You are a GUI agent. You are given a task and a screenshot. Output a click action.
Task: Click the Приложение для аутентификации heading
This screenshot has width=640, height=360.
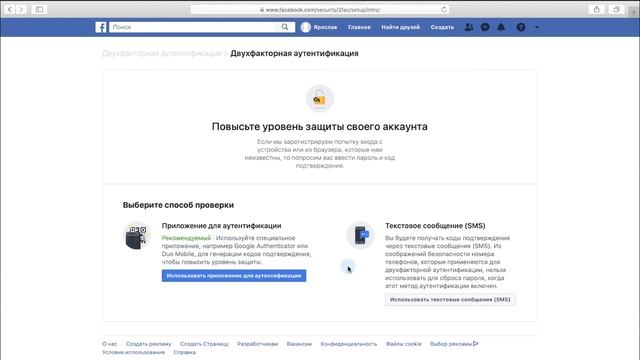(221, 226)
